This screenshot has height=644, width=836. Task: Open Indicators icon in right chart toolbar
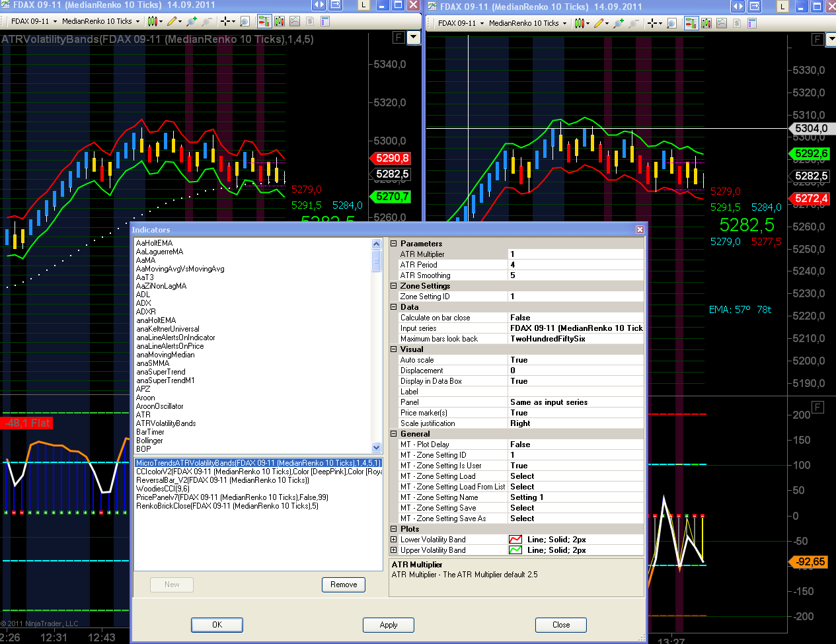click(722, 23)
